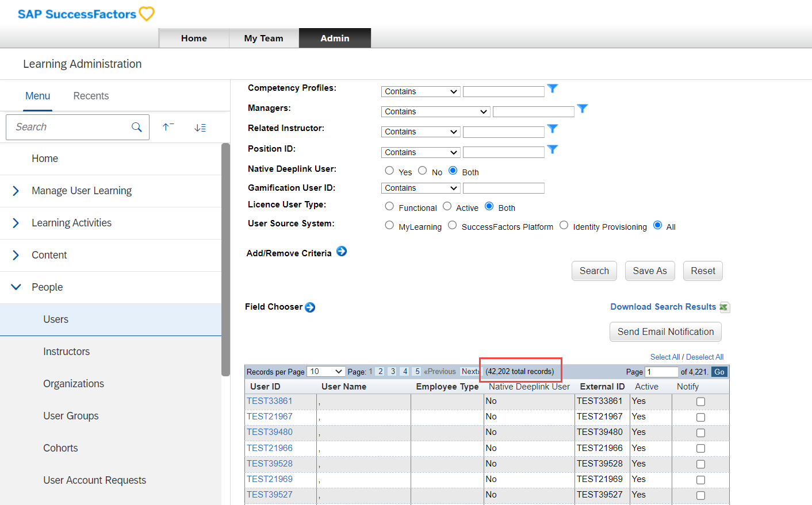Select SuccessFactors Platform source system
This screenshot has width=812, height=505.
pyautogui.click(x=453, y=225)
